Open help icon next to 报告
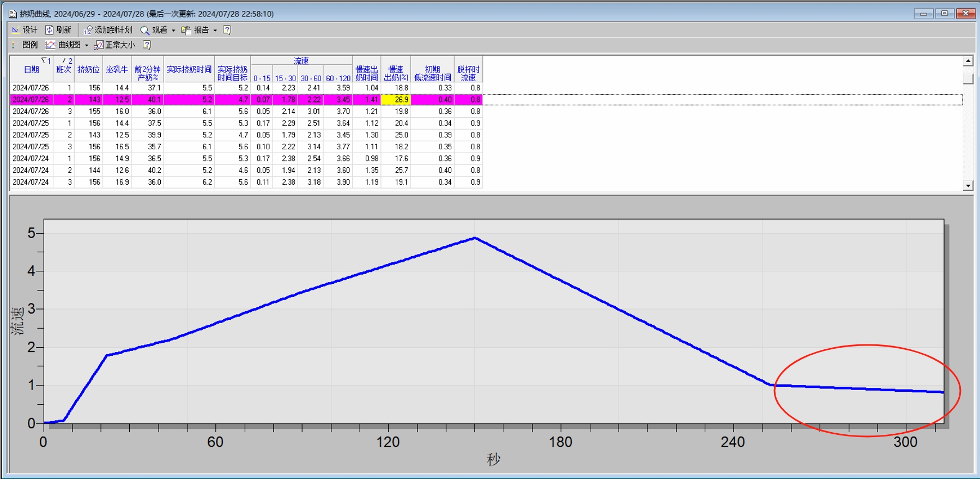Screen dimensions: 980x479 coord(227,30)
